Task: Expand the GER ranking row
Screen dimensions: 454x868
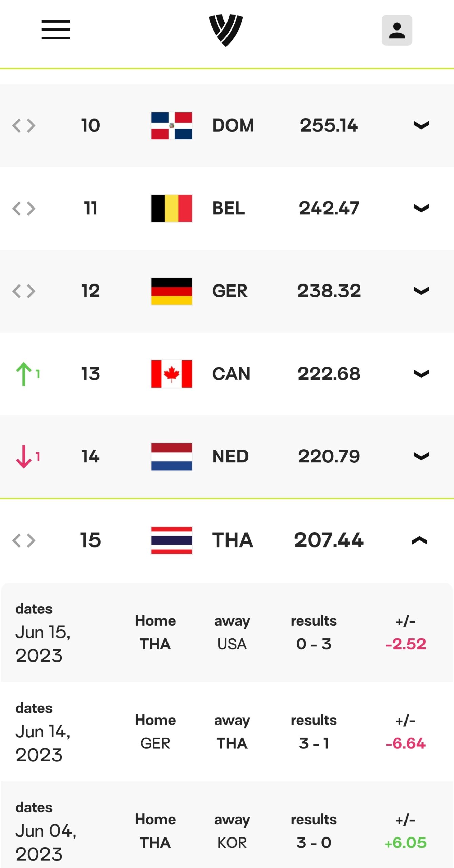Action: click(421, 291)
